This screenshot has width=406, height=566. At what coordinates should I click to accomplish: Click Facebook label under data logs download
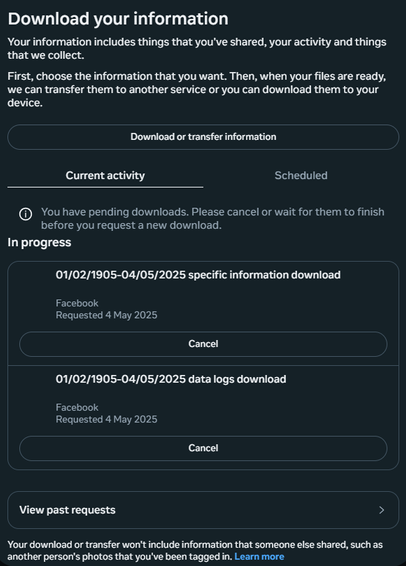pyautogui.click(x=77, y=408)
